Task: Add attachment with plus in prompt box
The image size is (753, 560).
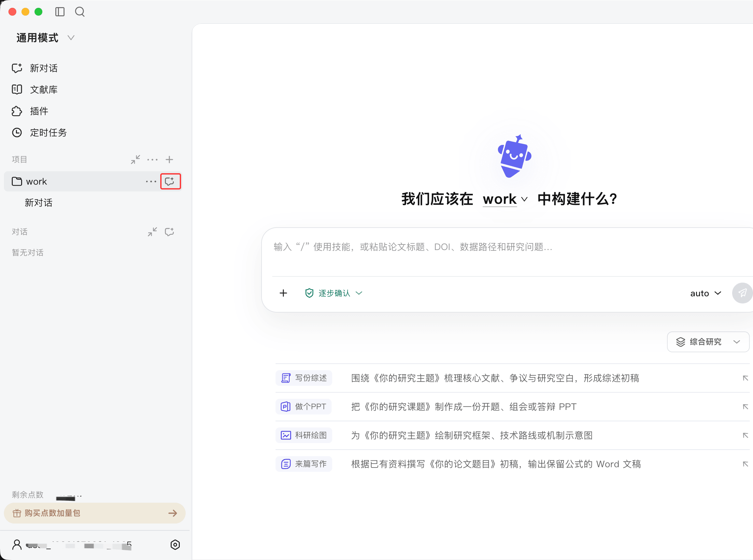Action: tap(283, 293)
